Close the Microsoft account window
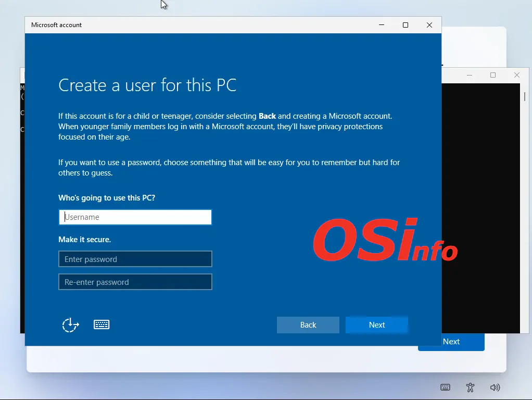 click(x=429, y=25)
